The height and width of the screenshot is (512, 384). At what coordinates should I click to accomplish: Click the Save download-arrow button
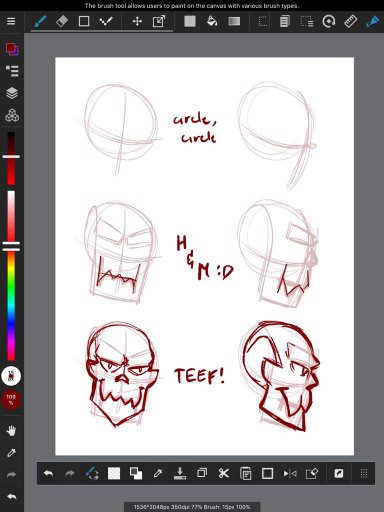click(180, 473)
